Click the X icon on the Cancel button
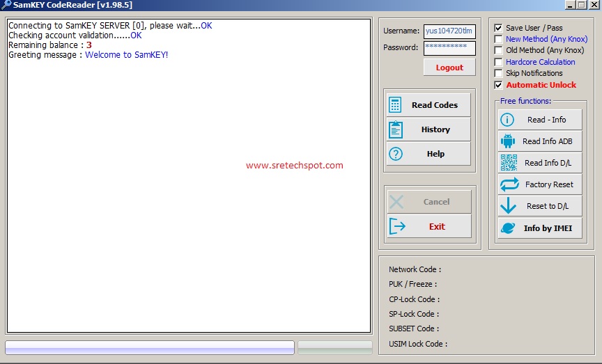 [396, 202]
